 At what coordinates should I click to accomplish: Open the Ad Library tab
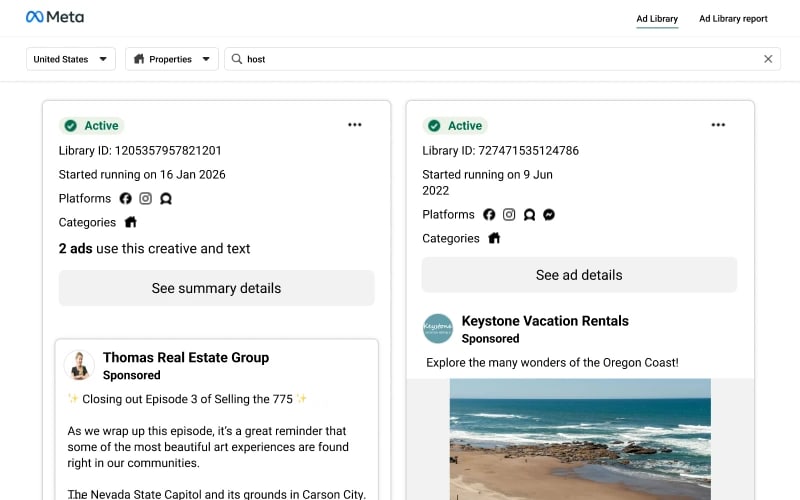pyautogui.click(x=657, y=19)
